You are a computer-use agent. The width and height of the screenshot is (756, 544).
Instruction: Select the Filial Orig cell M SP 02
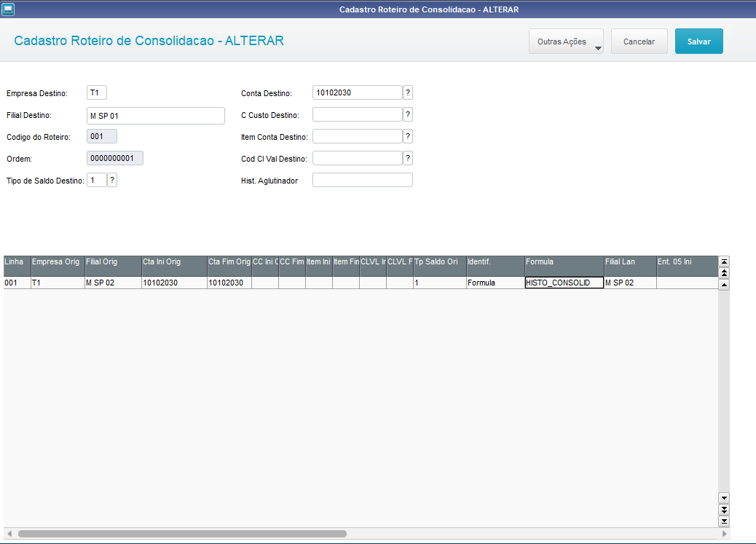[x=114, y=283]
